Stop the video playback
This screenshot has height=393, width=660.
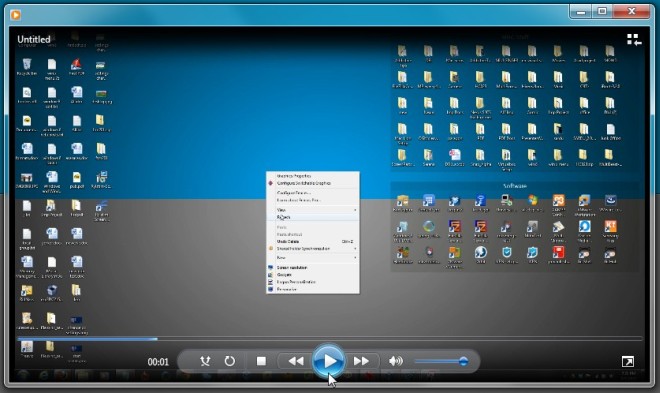pyautogui.click(x=261, y=361)
